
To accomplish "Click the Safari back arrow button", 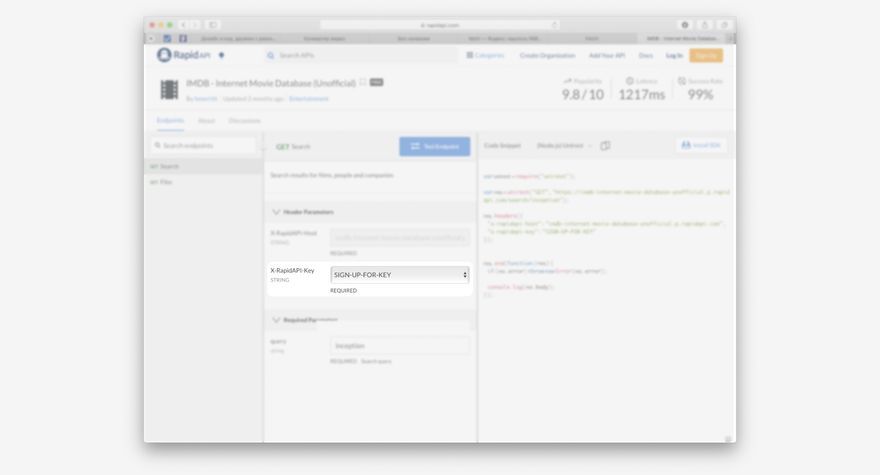I will (x=184, y=25).
